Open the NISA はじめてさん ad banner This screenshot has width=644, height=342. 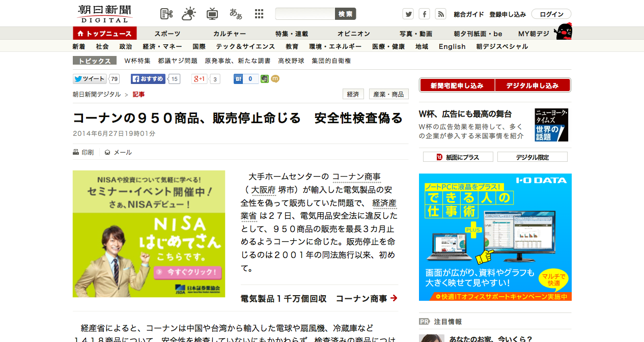click(x=149, y=234)
